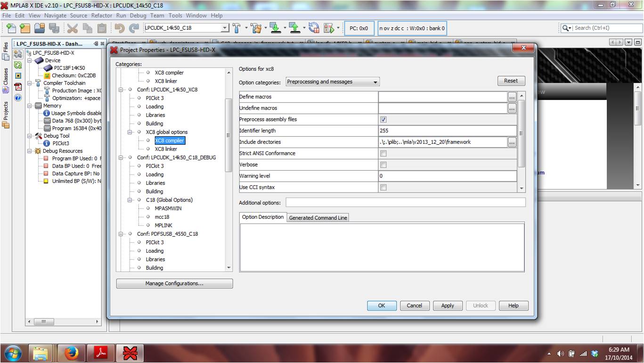Image resolution: width=644 pixels, height=363 pixels.
Task: Open Define macros browse button
Action: pyautogui.click(x=512, y=97)
